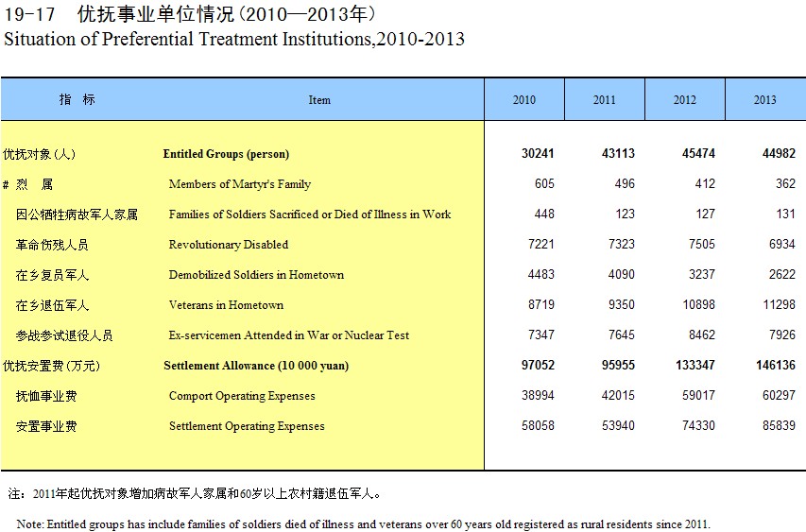806x532 pixels.
Task: Select the 2013 column header
Action: pos(765,100)
